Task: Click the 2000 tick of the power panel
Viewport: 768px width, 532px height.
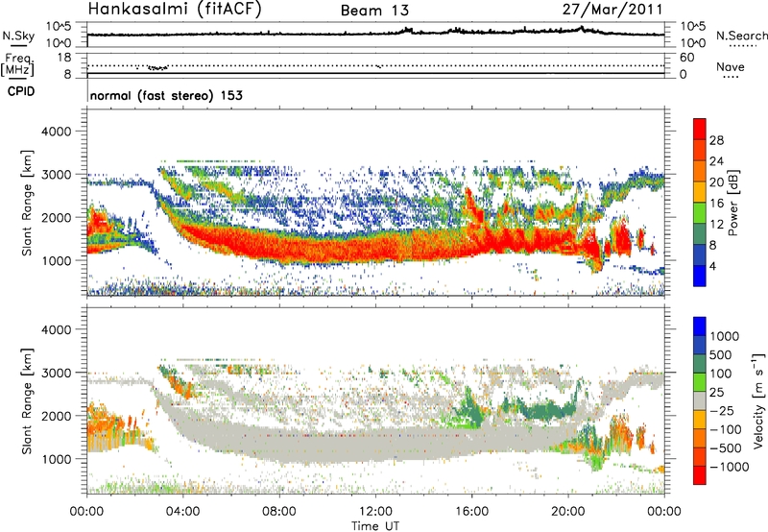Action: point(57,217)
